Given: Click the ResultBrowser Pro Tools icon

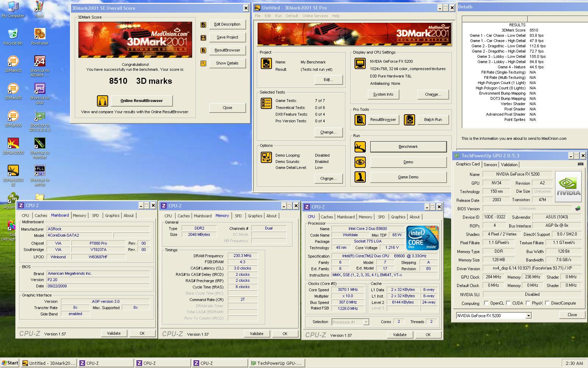Looking at the screenshot, I should point(360,120).
